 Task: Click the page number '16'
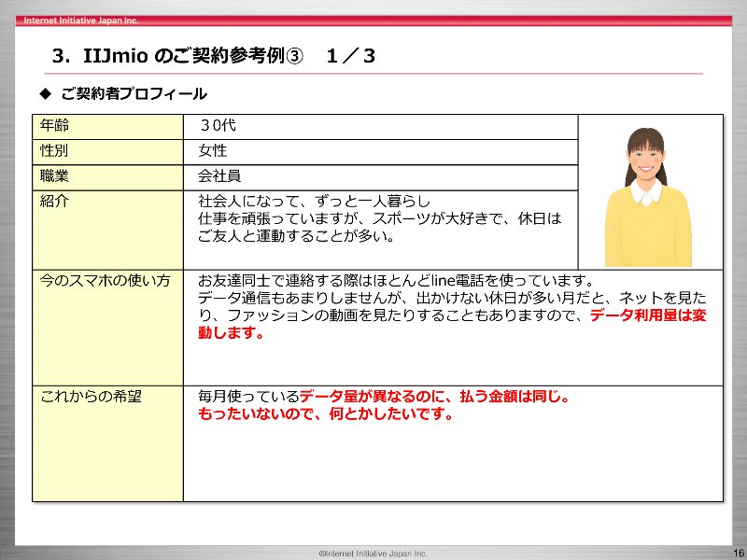(x=738, y=553)
